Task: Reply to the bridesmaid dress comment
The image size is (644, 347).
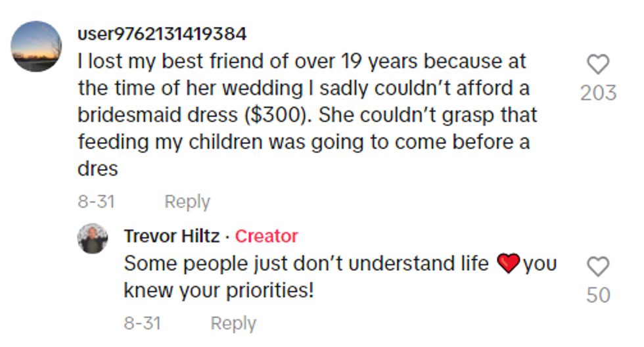Action: pyautogui.click(x=187, y=202)
